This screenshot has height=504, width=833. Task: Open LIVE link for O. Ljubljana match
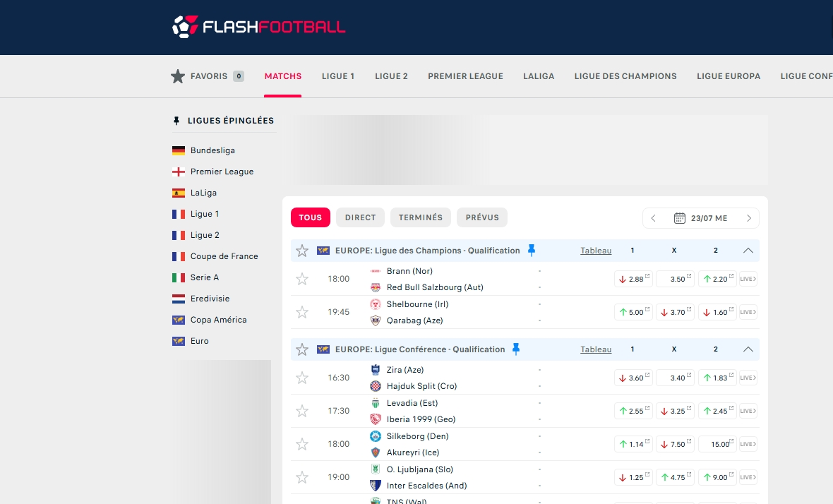748,477
